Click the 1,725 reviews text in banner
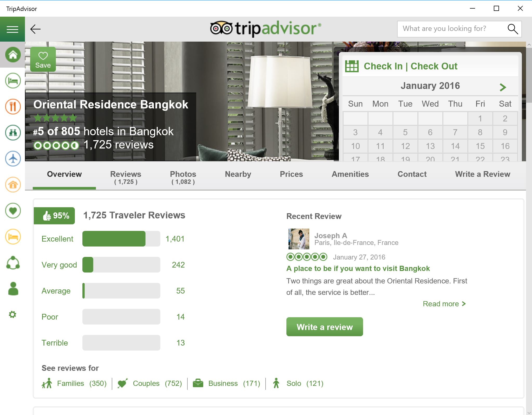This screenshot has width=532, height=415. (x=119, y=145)
